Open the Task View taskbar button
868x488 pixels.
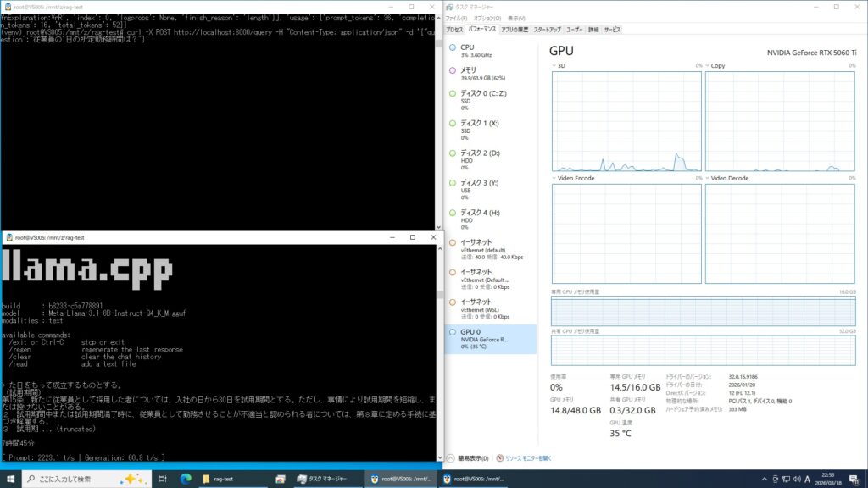tap(161, 479)
